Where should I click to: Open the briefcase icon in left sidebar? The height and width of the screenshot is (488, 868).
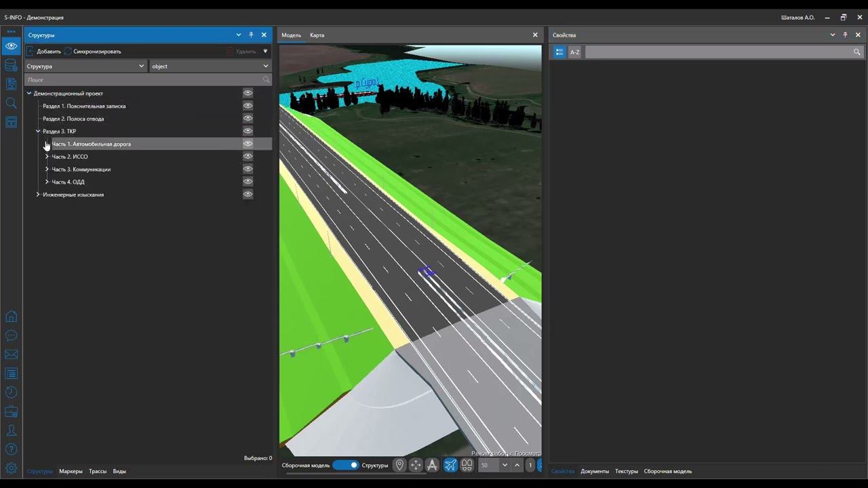coord(11,411)
